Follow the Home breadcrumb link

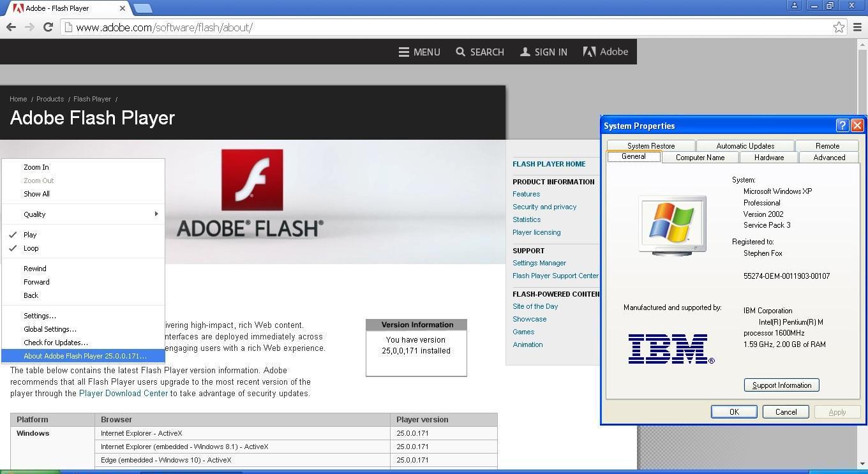18,99
